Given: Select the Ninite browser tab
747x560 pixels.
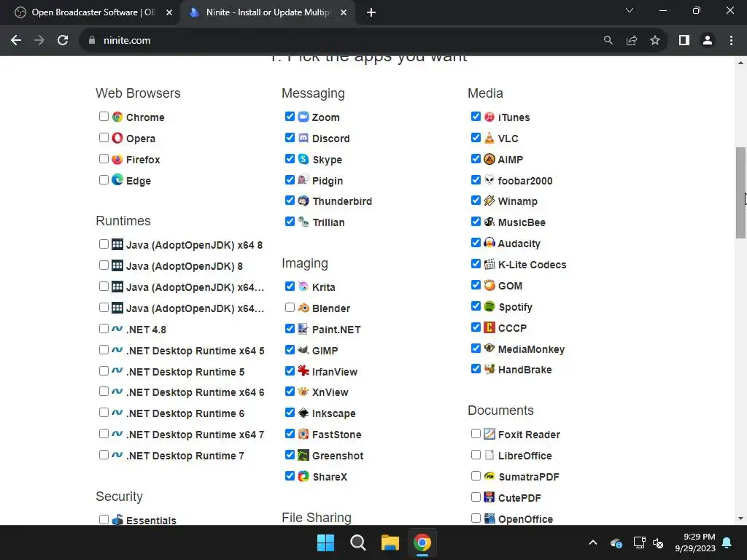Looking at the screenshot, I should point(267,12).
